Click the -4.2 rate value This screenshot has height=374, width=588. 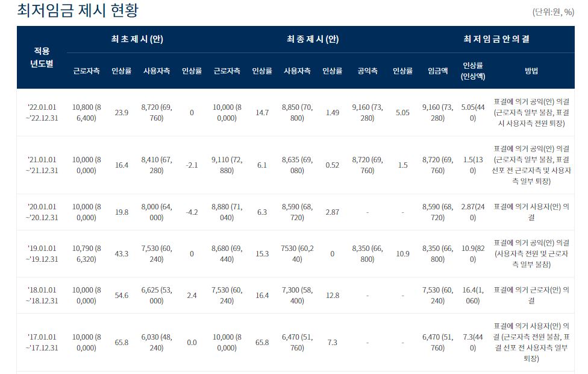point(192,212)
